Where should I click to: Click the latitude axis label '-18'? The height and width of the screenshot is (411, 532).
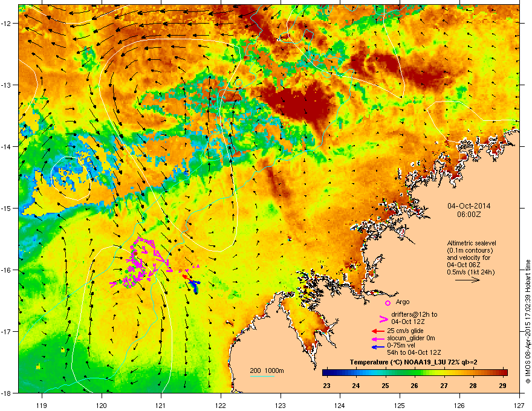click(x=7, y=393)
